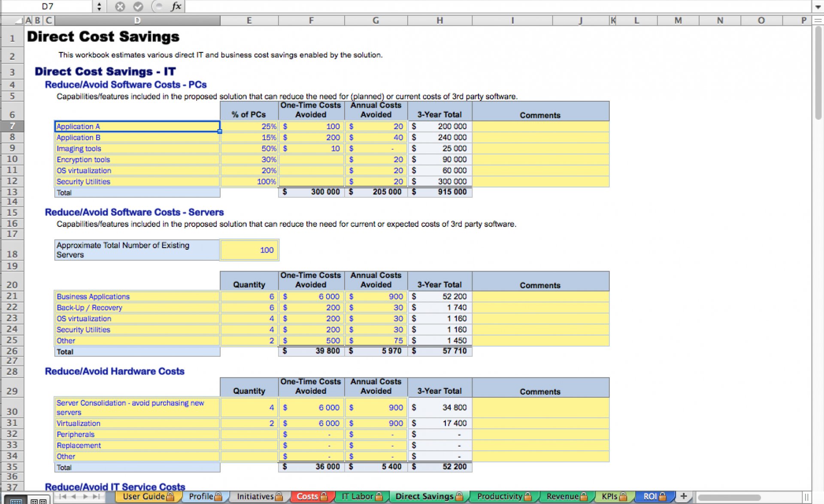Click the Reduce/Avoid Hardware Costs heading

click(x=115, y=371)
